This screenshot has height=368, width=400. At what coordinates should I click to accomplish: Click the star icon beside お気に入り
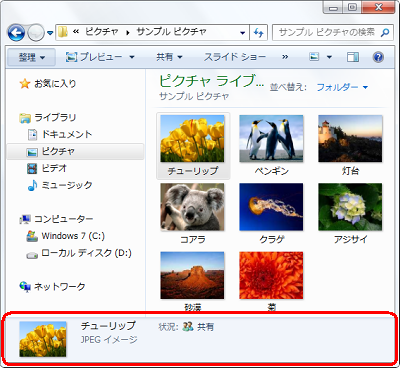(x=25, y=83)
